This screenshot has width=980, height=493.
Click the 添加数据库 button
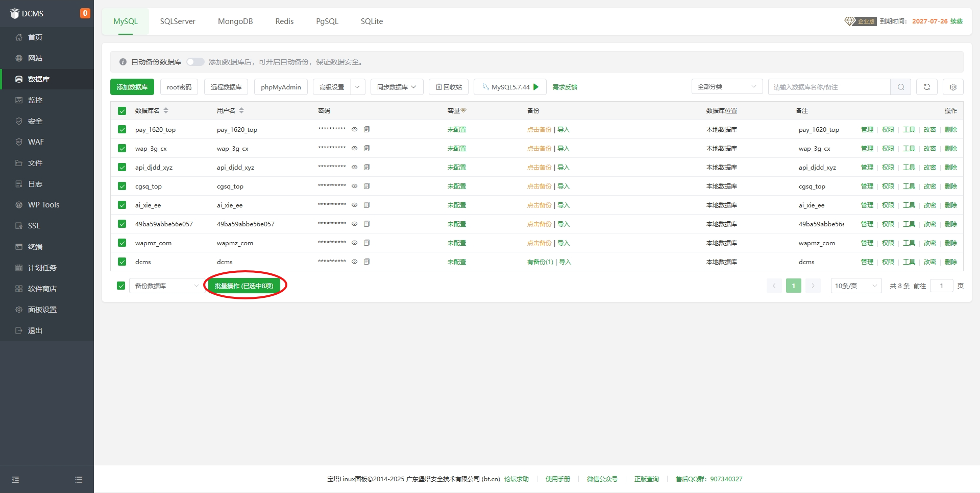[132, 87]
